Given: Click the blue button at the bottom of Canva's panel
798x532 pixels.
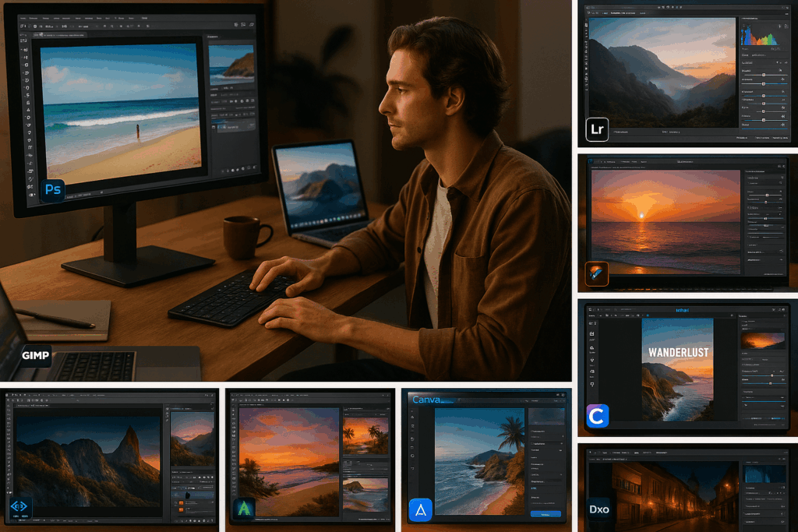Looking at the screenshot, I should [x=545, y=514].
